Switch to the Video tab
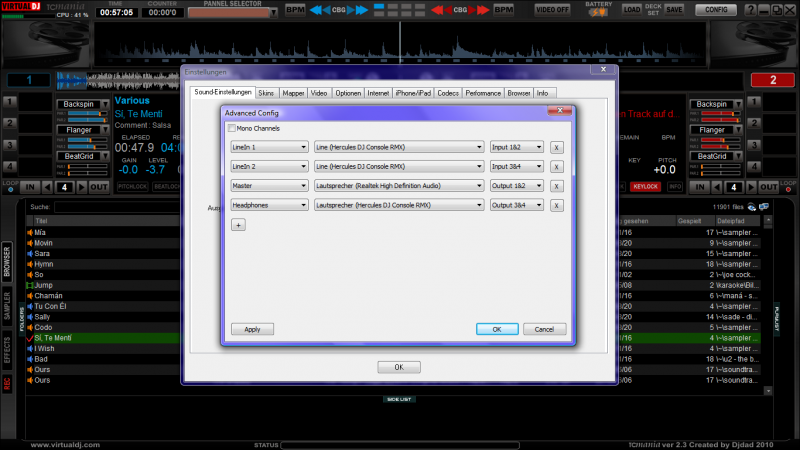The width and height of the screenshot is (800, 450). point(319,93)
